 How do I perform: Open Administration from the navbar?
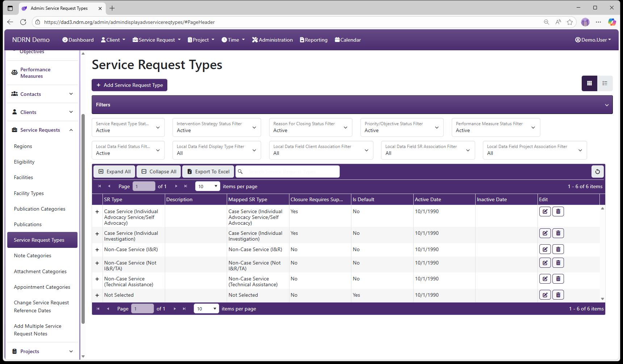(272, 40)
